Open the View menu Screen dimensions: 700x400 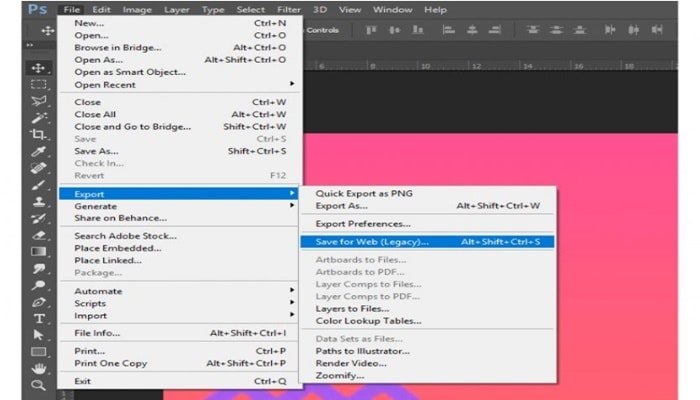350,9
